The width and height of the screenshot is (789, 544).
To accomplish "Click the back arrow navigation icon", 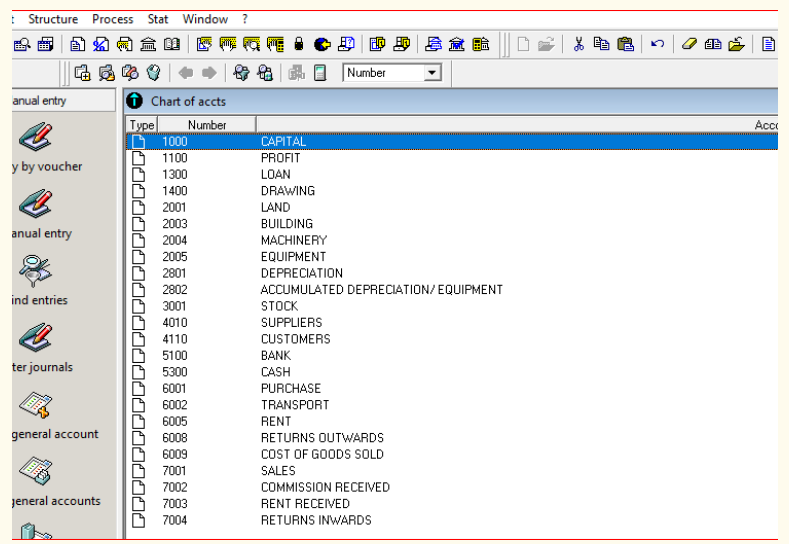I will [x=186, y=73].
